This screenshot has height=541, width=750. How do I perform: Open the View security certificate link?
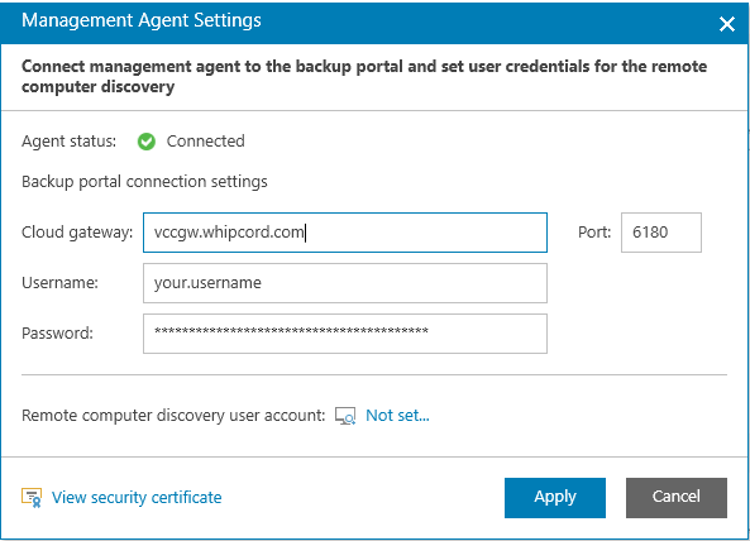137,497
